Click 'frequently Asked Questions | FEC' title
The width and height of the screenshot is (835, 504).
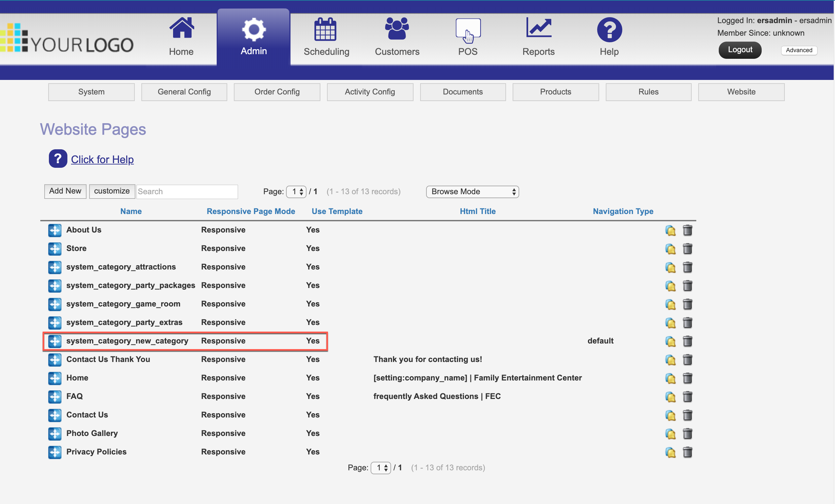pos(437,396)
